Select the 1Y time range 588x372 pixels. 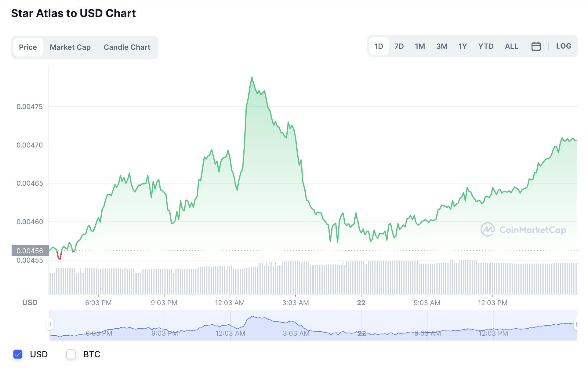pos(463,46)
